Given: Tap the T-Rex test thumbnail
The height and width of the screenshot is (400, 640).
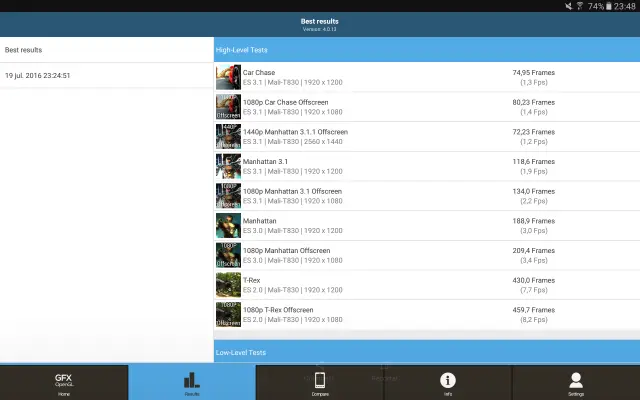Looking at the screenshot, I should [x=228, y=285].
